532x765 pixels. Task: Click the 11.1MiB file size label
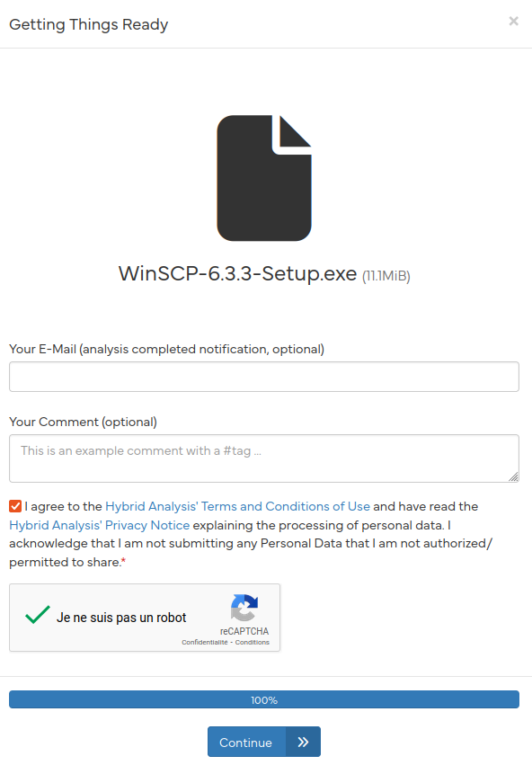point(386,276)
